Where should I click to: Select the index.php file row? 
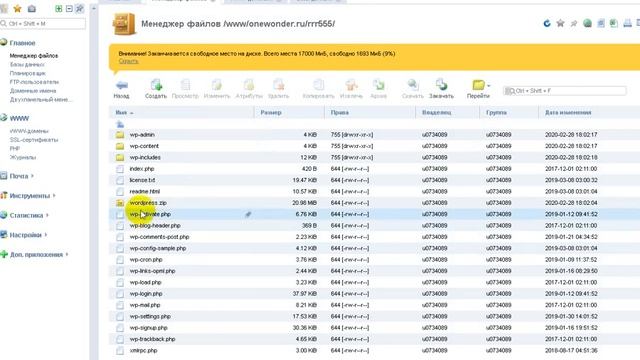374,169
